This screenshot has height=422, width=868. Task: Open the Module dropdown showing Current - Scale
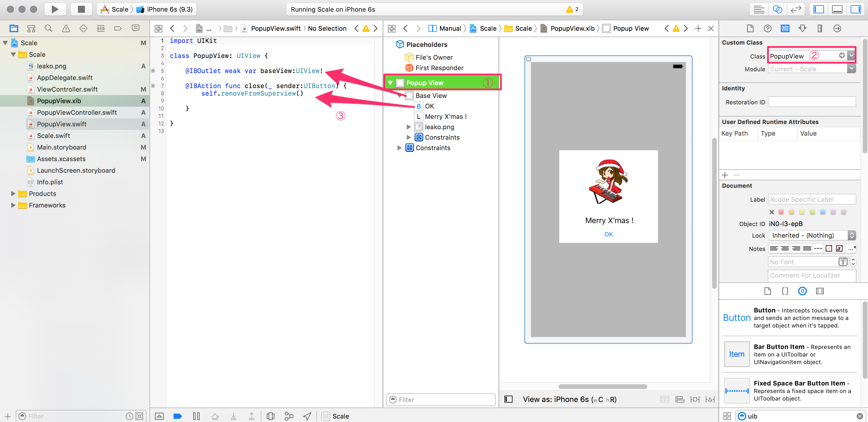point(851,69)
